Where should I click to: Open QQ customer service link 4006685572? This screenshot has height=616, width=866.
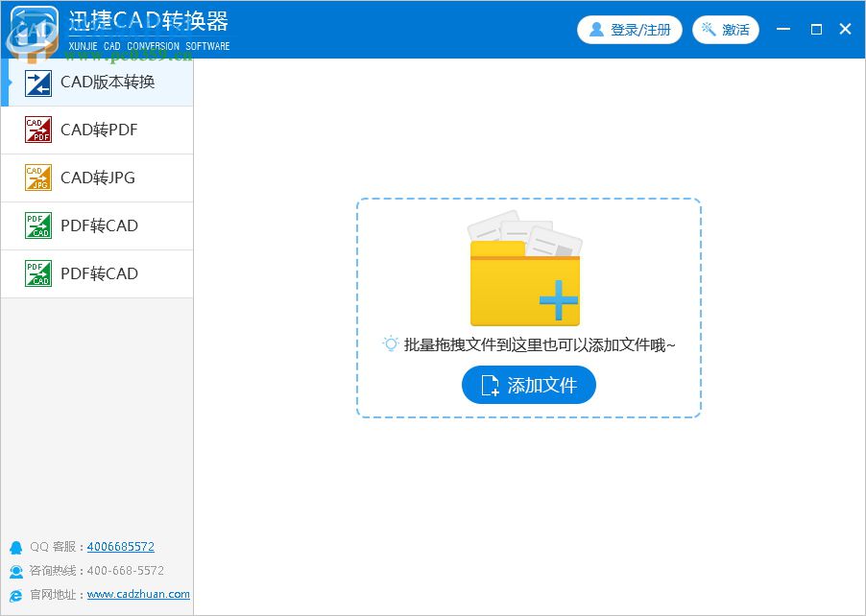point(120,546)
